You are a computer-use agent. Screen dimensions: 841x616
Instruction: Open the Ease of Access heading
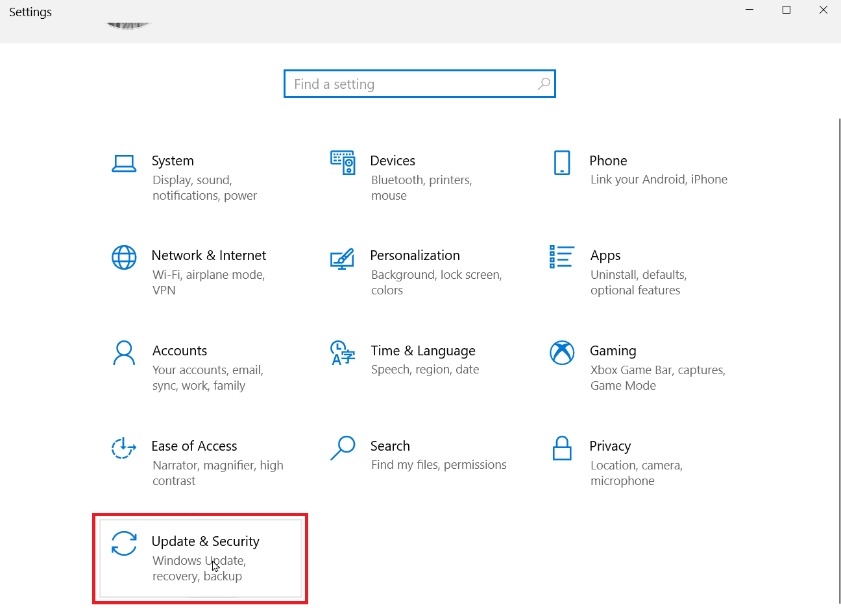(194, 446)
